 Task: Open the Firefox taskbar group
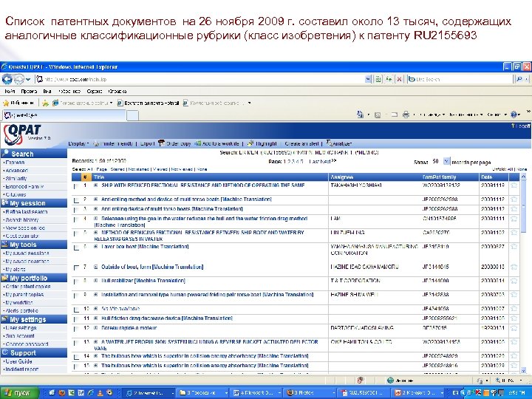coord(310,393)
